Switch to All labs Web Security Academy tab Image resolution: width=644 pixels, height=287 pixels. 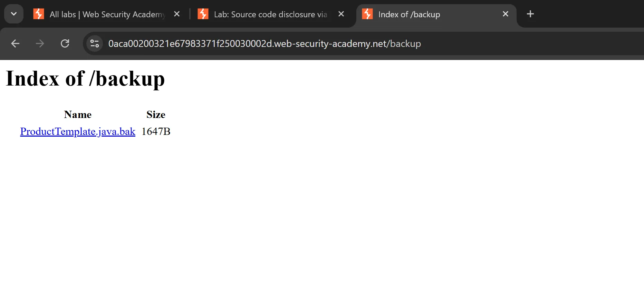tap(107, 14)
